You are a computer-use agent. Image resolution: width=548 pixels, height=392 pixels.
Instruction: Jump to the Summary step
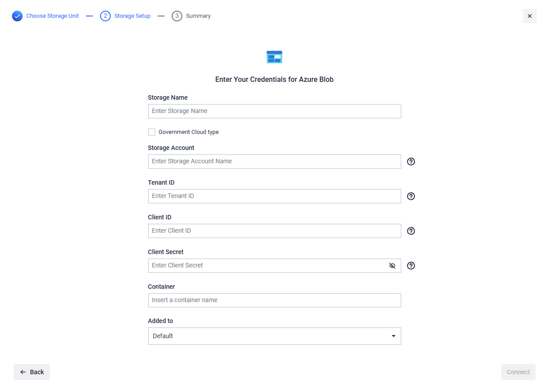pos(198,16)
